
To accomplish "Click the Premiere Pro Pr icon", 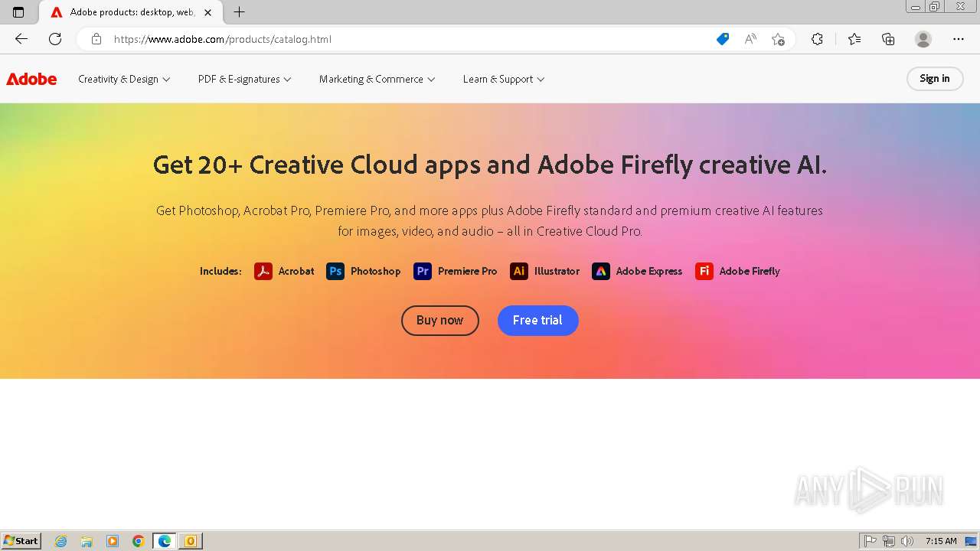I will pos(423,271).
